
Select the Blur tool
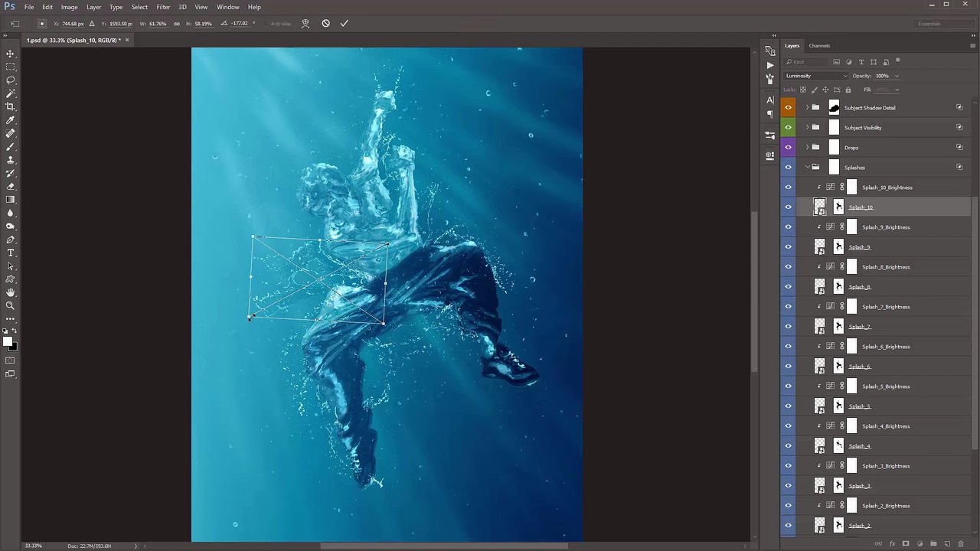[11, 213]
